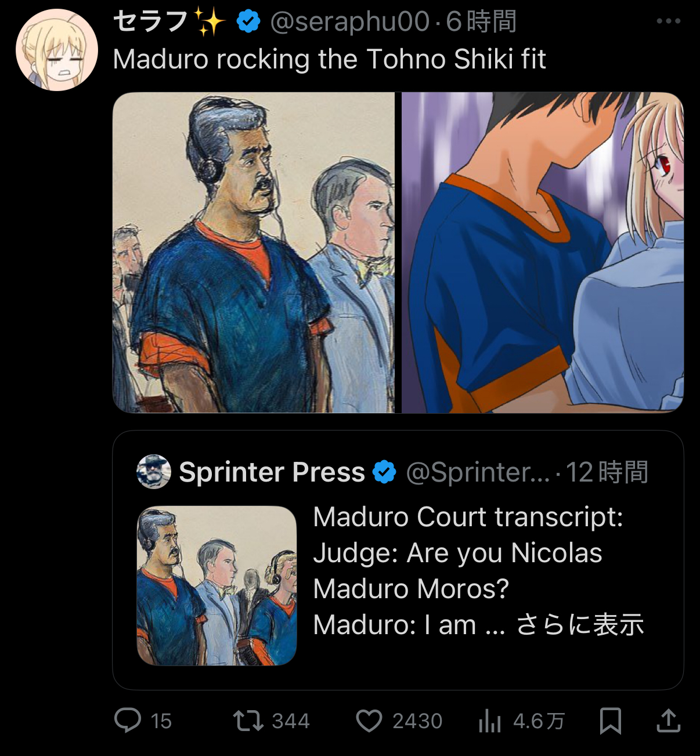Open quoted tweet's courtroom thumbnail
Screen dimensions: 700x756
point(217,585)
